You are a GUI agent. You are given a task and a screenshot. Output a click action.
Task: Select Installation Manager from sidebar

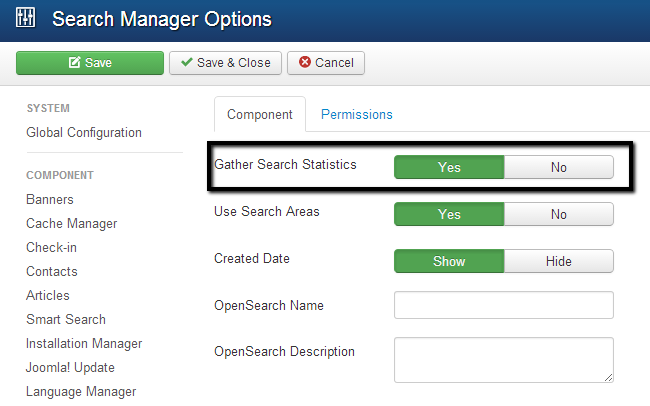84,343
